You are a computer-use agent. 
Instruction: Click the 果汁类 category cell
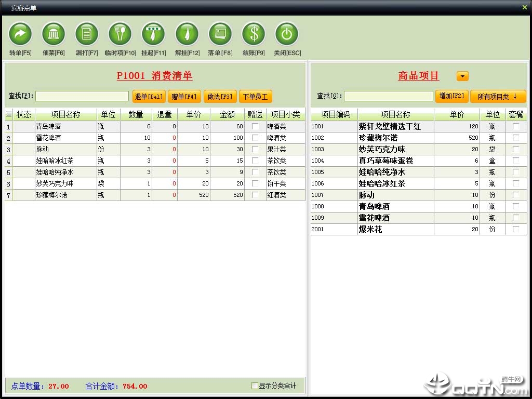[285, 149]
